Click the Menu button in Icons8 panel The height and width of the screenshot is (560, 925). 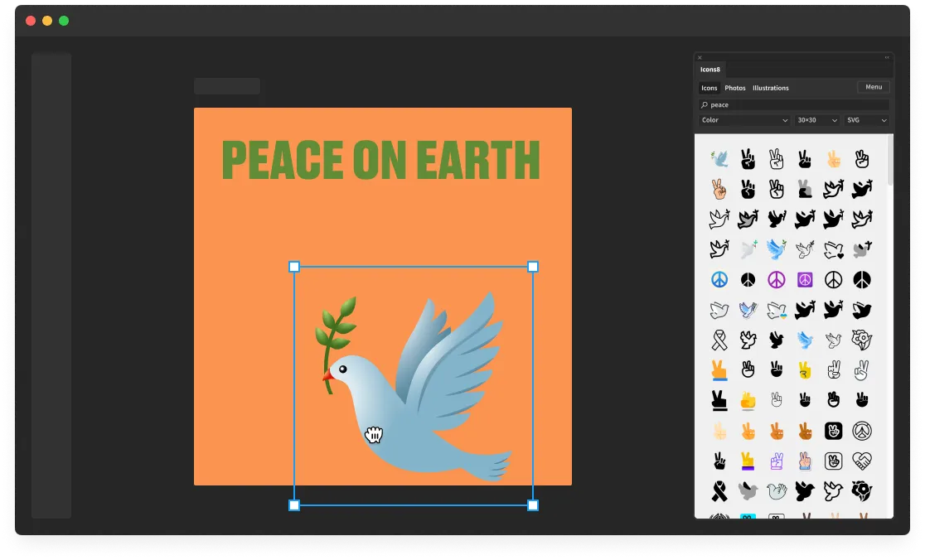(x=873, y=87)
